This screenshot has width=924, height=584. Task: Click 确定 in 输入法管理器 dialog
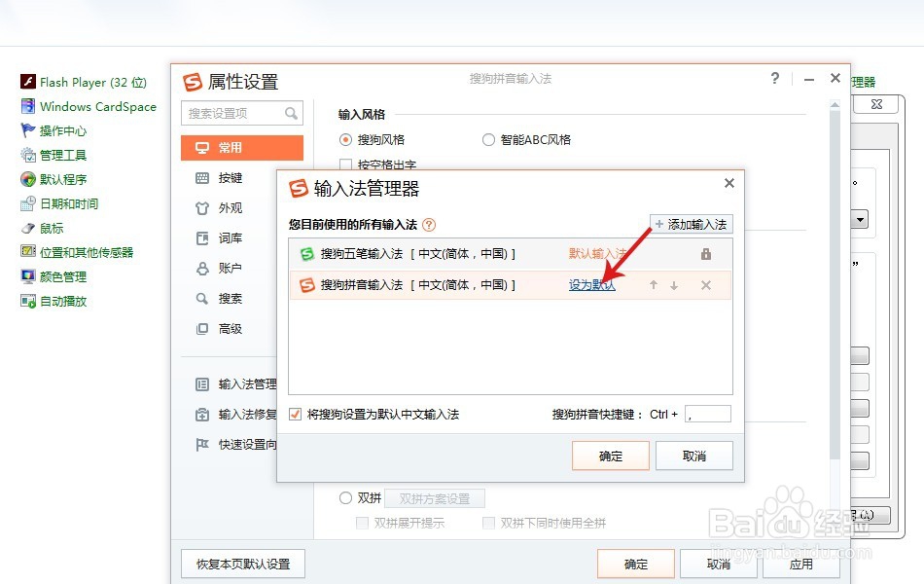611,456
